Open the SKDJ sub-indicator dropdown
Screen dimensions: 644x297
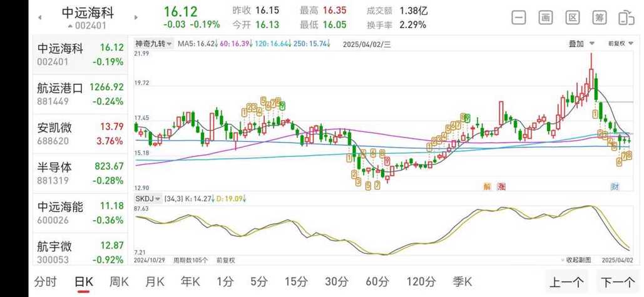click(x=148, y=198)
